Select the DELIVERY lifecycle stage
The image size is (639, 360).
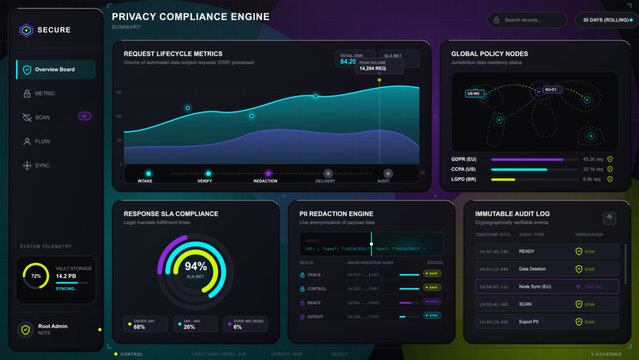point(328,175)
